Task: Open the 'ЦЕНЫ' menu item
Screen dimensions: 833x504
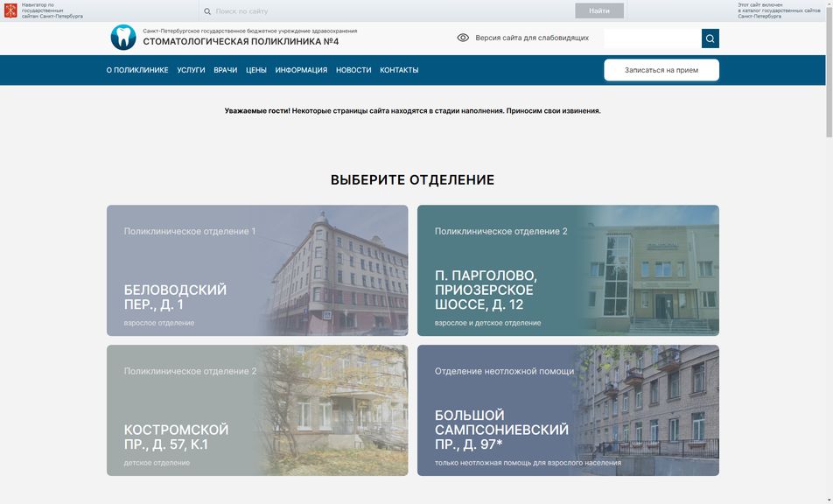Action: click(x=256, y=70)
